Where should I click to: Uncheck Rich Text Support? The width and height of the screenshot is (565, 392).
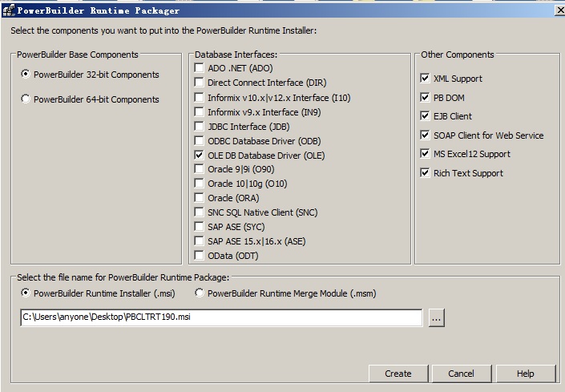coord(425,172)
